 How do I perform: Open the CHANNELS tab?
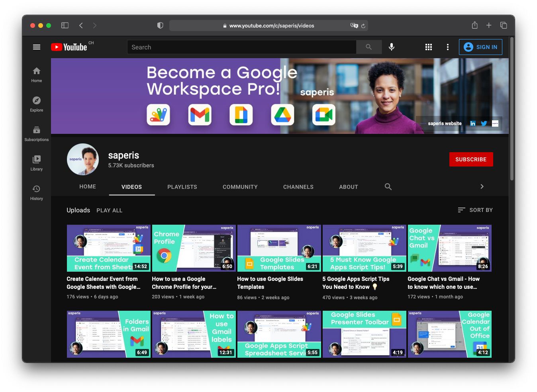298,187
